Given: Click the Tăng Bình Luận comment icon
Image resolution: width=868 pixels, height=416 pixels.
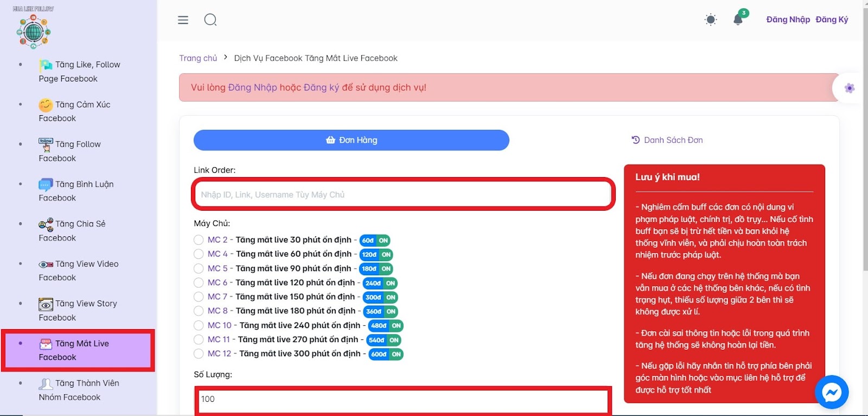Looking at the screenshot, I should tap(46, 185).
